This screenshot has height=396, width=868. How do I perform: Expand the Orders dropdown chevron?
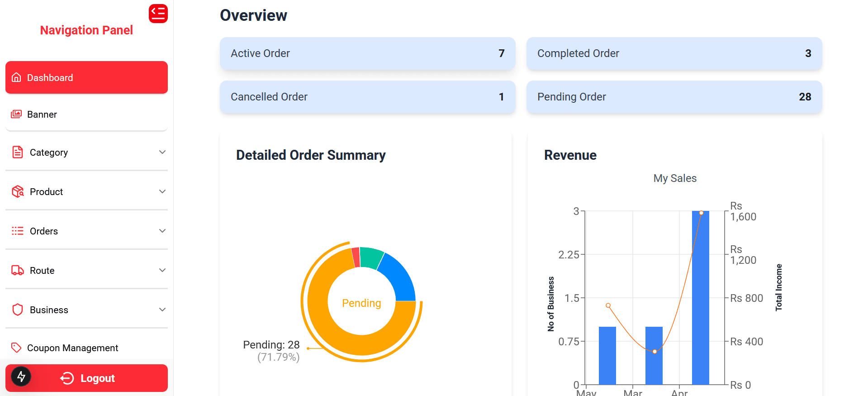coord(162,231)
